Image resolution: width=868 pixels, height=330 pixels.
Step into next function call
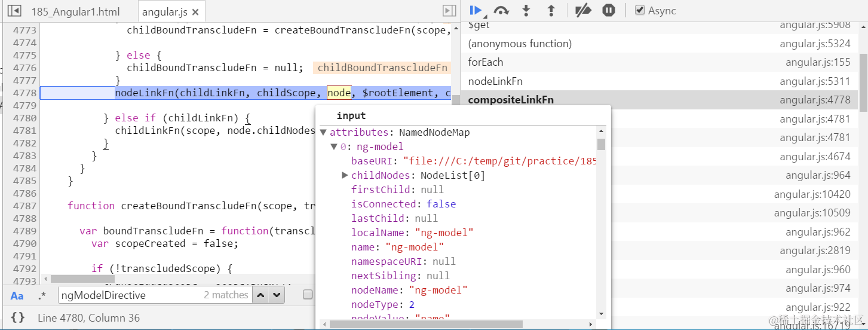[x=526, y=10]
